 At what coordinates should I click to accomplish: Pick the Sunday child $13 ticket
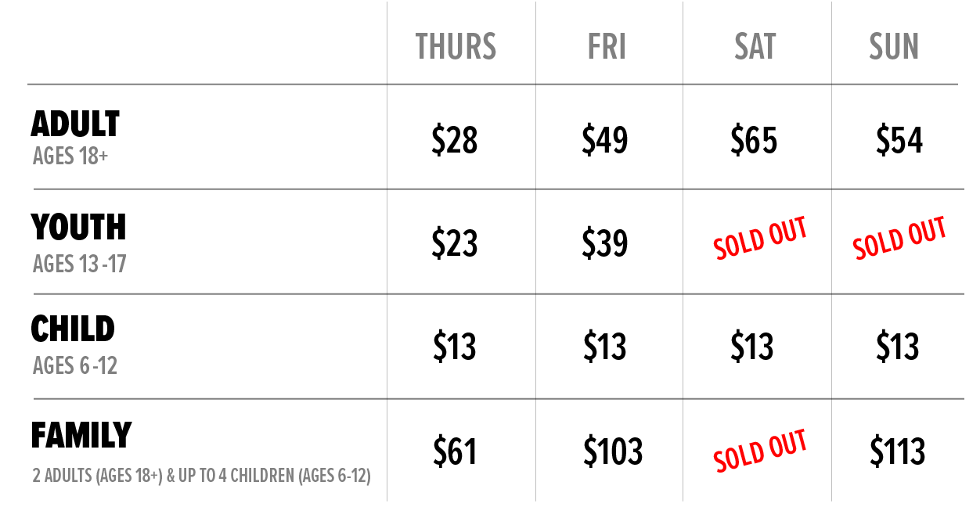pos(898,347)
